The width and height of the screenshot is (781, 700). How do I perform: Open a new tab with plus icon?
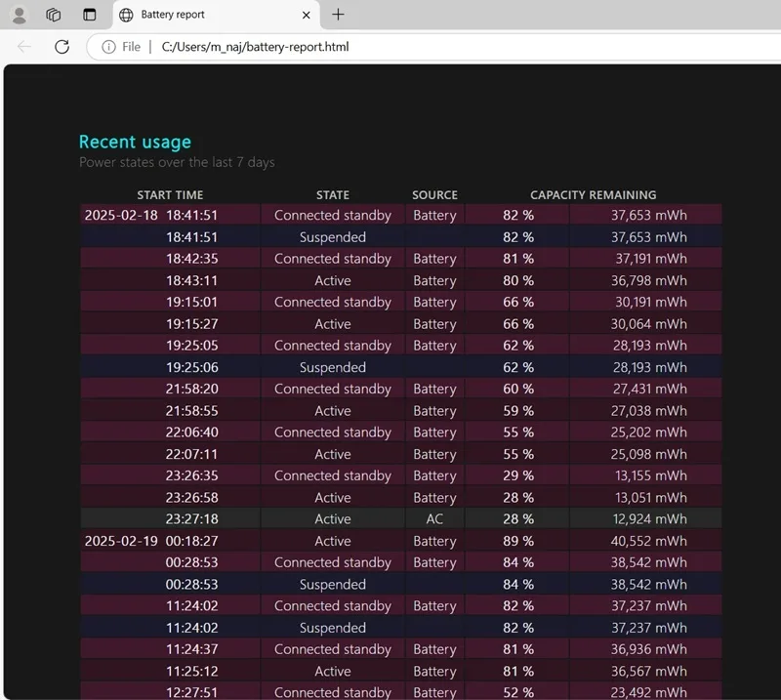pos(338,15)
